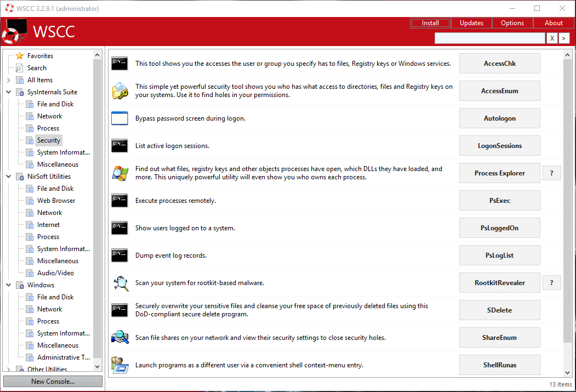Open PsExec

point(500,201)
